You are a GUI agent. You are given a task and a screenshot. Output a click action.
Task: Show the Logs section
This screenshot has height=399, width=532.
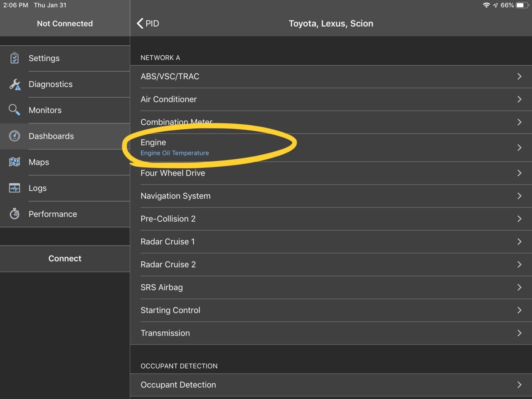(x=65, y=188)
